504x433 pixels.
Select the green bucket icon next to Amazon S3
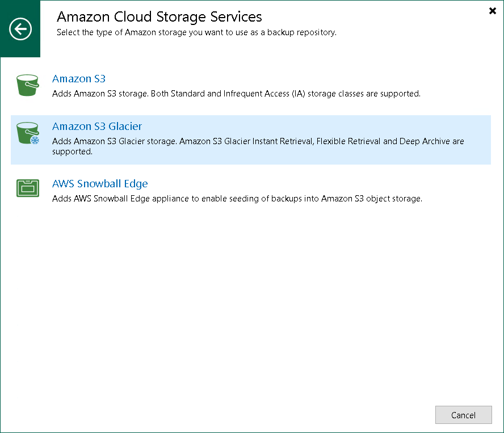[x=27, y=84]
